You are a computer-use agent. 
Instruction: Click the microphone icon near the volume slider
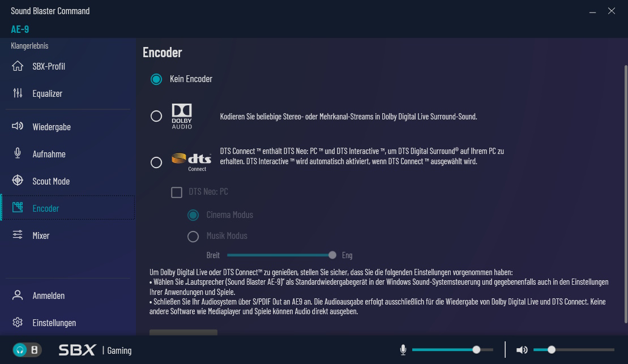click(403, 349)
